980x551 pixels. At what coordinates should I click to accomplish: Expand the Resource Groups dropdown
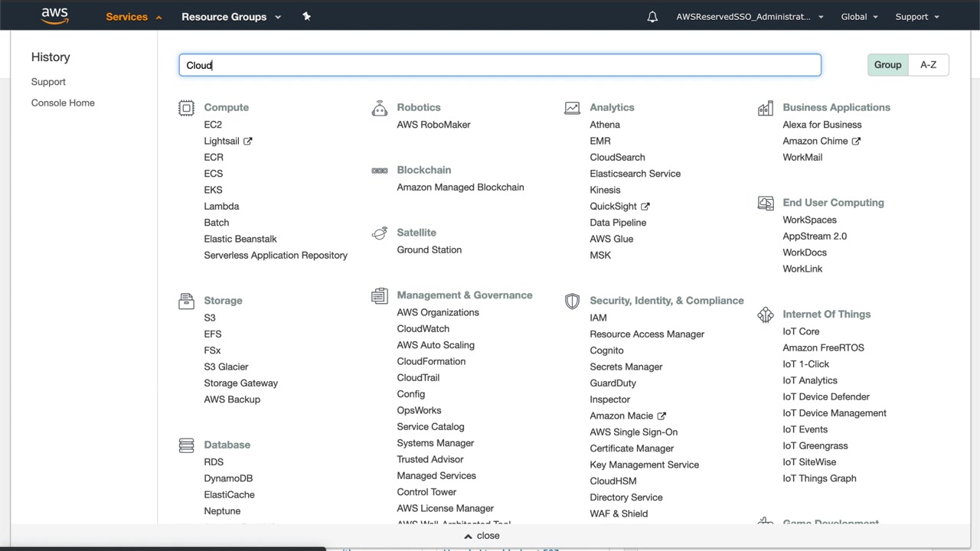click(230, 17)
